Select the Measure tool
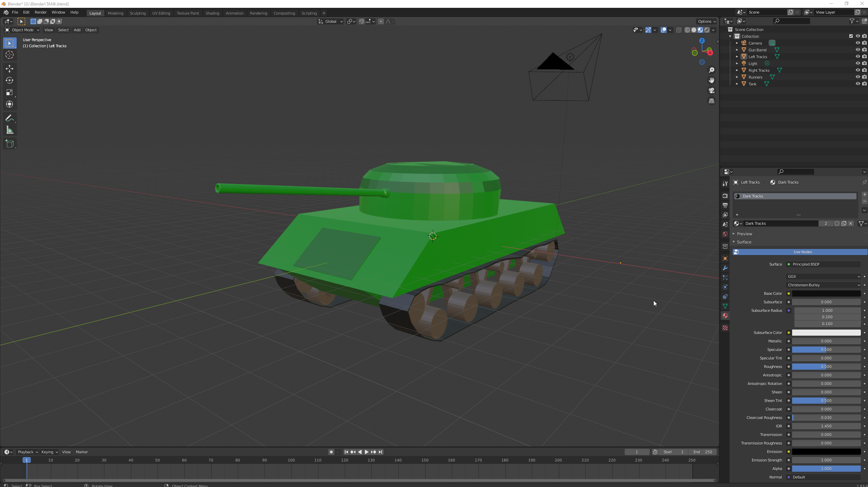Viewport: 868px width, 487px height. [10, 130]
